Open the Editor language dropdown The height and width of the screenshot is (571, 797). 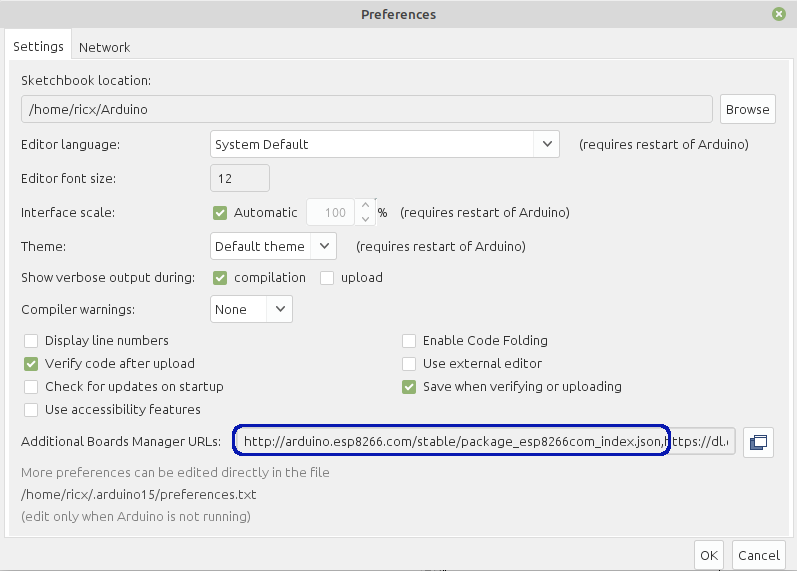[385, 144]
